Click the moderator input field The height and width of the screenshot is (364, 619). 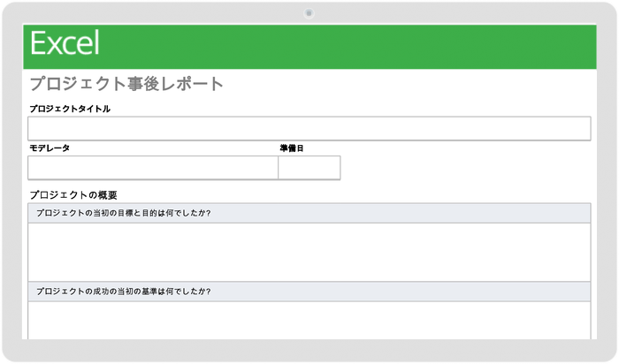[x=153, y=168]
